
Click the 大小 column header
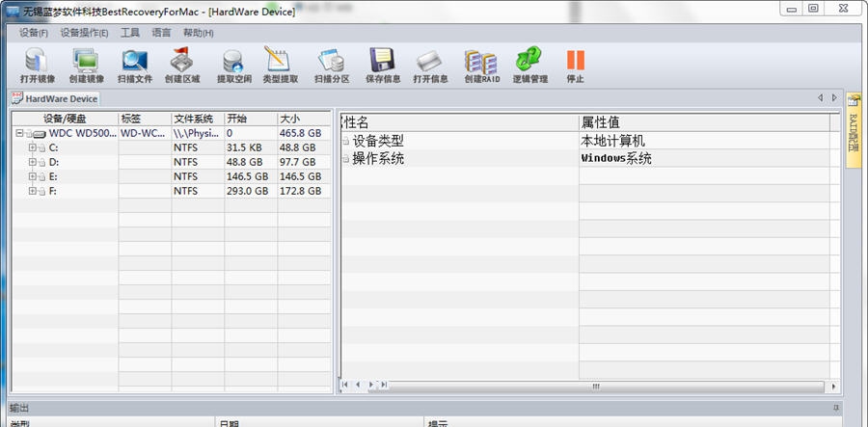tap(304, 119)
